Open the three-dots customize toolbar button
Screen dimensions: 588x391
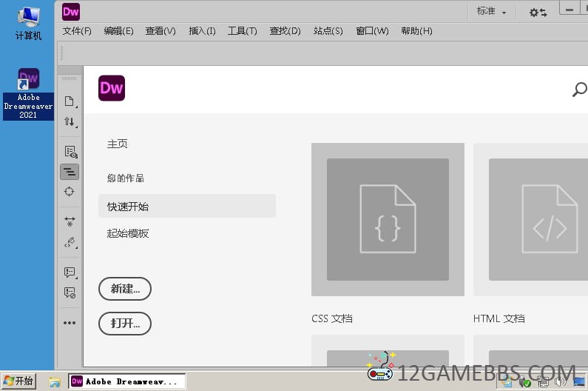pos(70,323)
